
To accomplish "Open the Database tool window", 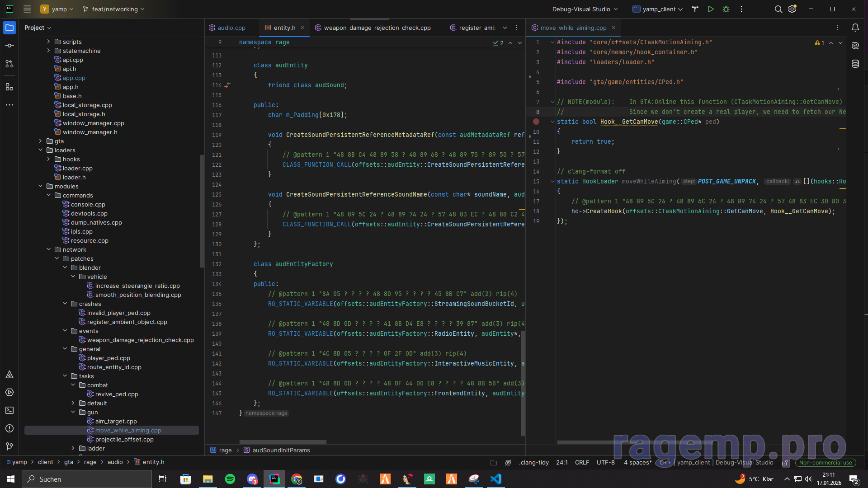I will pyautogui.click(x=855, y=64).
